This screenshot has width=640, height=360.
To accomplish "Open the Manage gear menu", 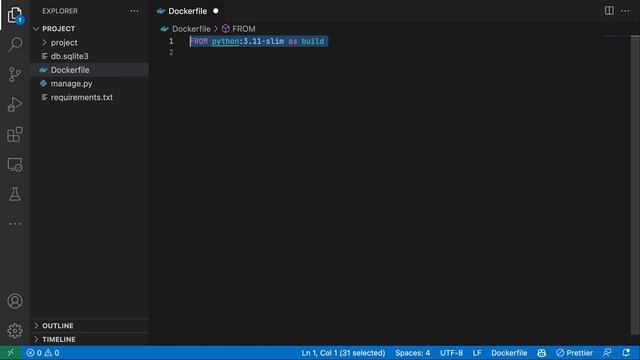I will point(15,331).
